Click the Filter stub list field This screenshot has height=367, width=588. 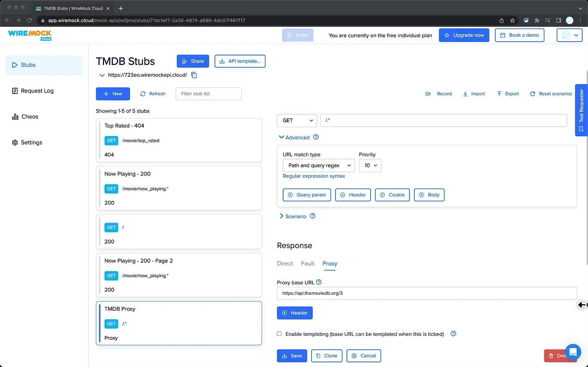(x=208, y=94)
